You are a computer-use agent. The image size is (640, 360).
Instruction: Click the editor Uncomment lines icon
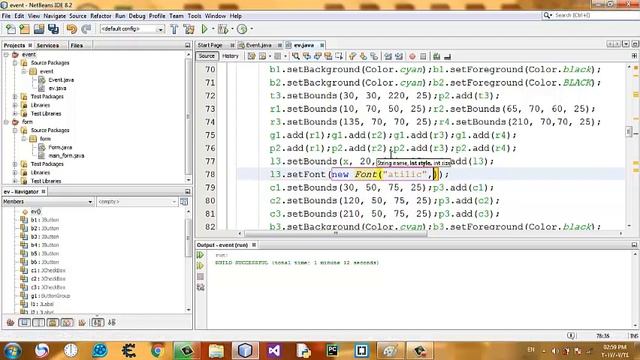click(447, 56)
